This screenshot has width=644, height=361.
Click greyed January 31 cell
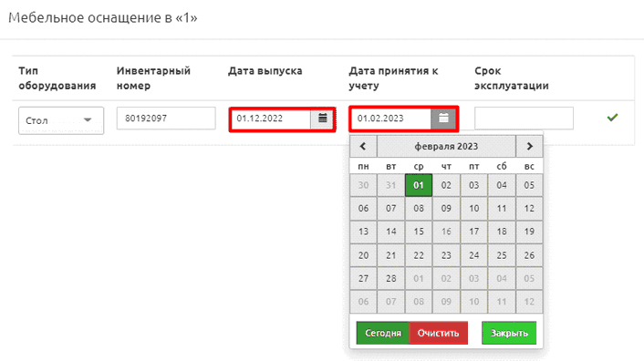pos(391,185)
